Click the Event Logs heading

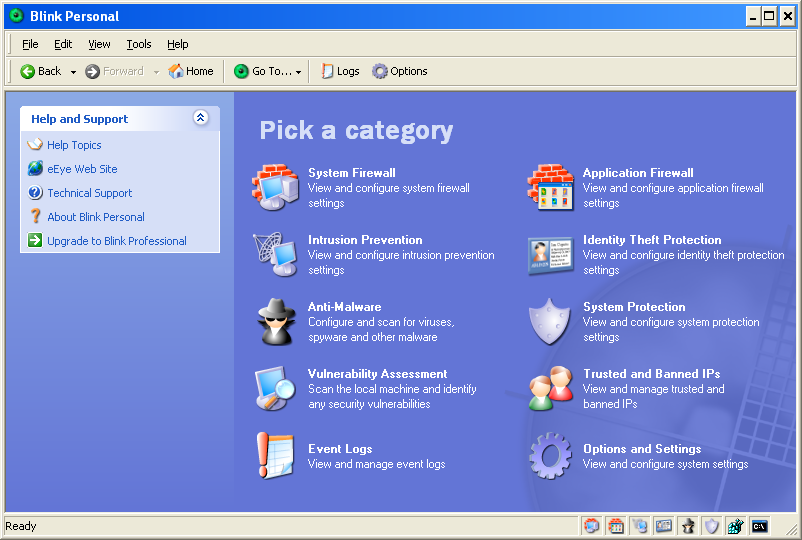pos(340,448)
